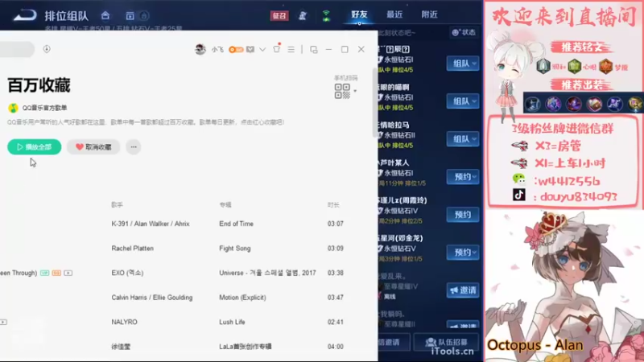
Task: Click artist Calvin Harris / Ellie Goulding
Action: 152,298
